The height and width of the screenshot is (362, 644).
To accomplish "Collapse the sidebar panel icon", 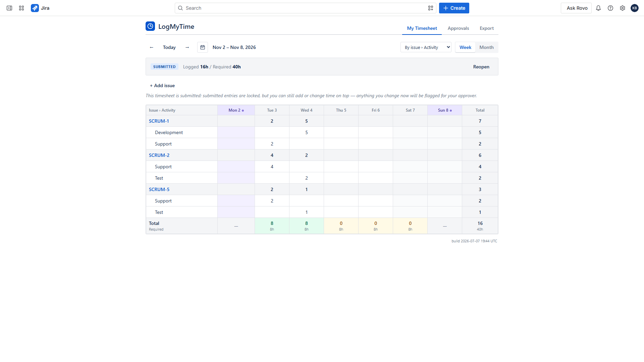I will pyautogui.click(x=9, y=8).
